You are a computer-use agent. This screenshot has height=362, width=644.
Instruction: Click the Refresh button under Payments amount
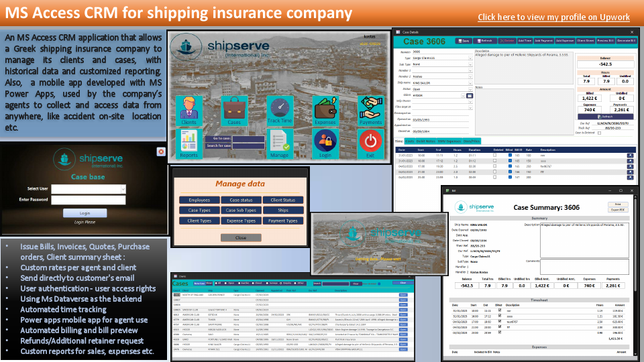point(605,117)
